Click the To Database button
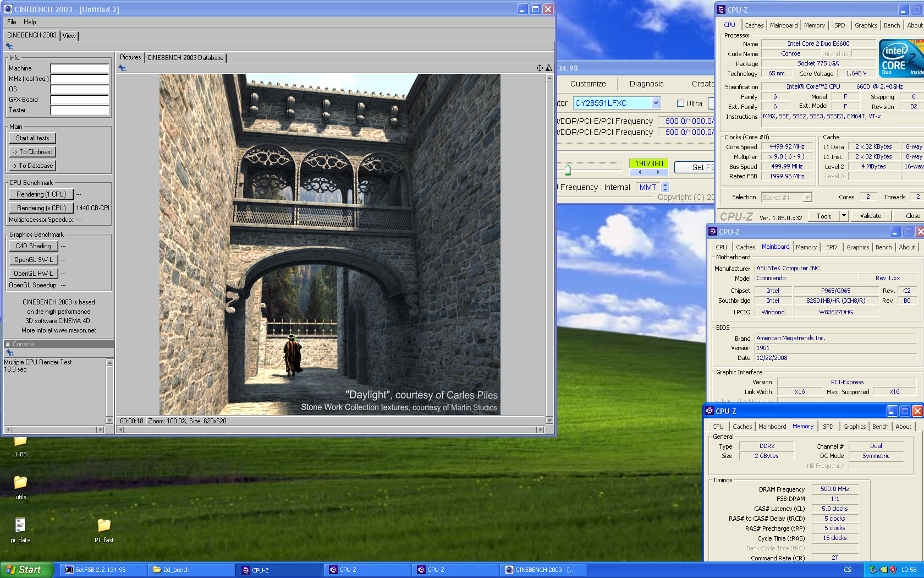The height and width of the screenshot is (578, 924). [32, 166]
